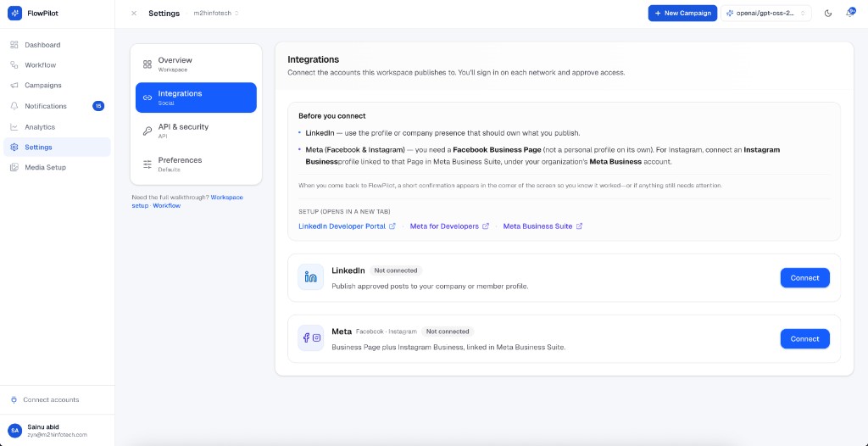This screenshot has height=446, width=868.
Task: Click the Integrations heading text
Action: coord(314,59)
